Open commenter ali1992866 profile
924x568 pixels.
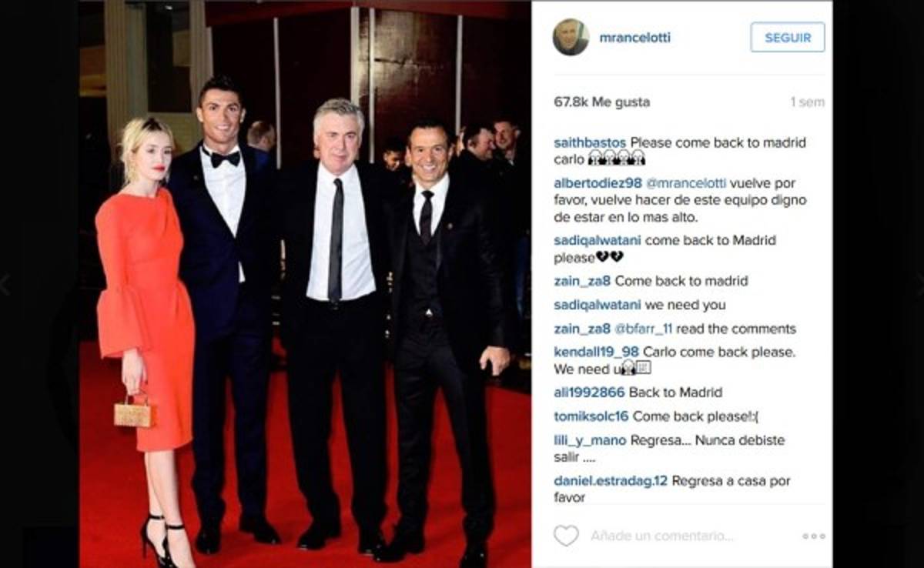pos(590,393)
